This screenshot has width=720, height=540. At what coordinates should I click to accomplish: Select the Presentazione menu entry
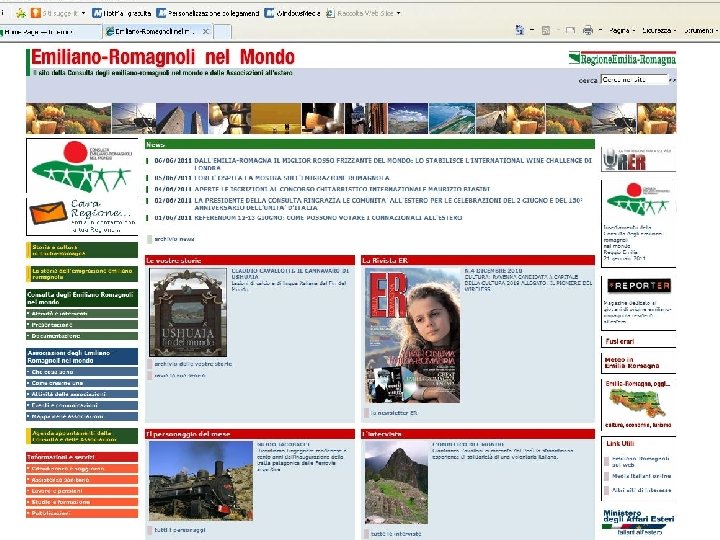(82, 325)
